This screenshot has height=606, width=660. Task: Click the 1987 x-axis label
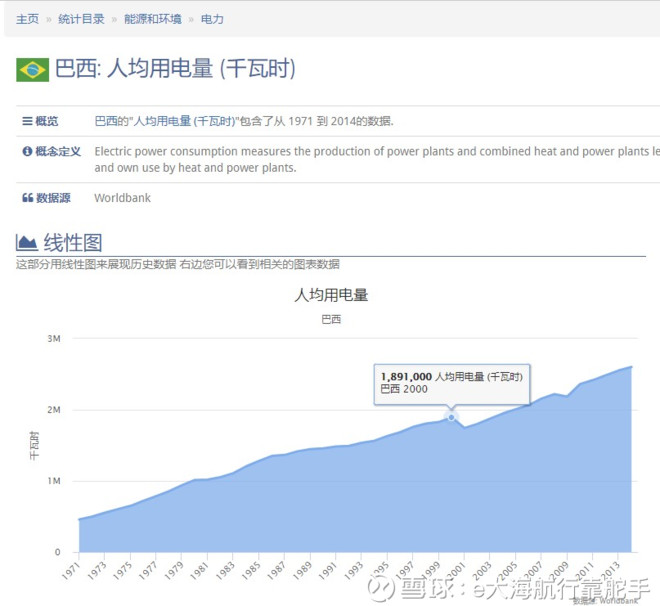(277, 571)
